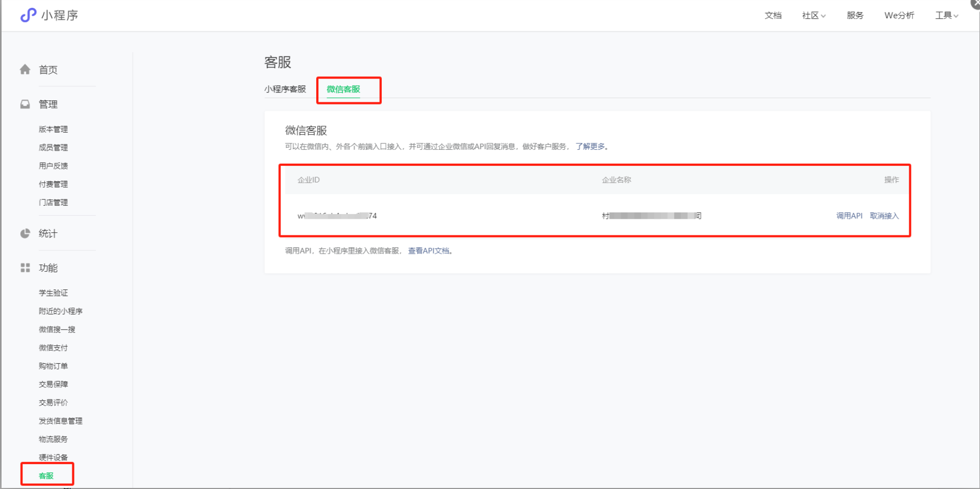Expand the 社区 dropdown menu
The height and width of the screenshot is (489, 980).
(x=814, y=16)
